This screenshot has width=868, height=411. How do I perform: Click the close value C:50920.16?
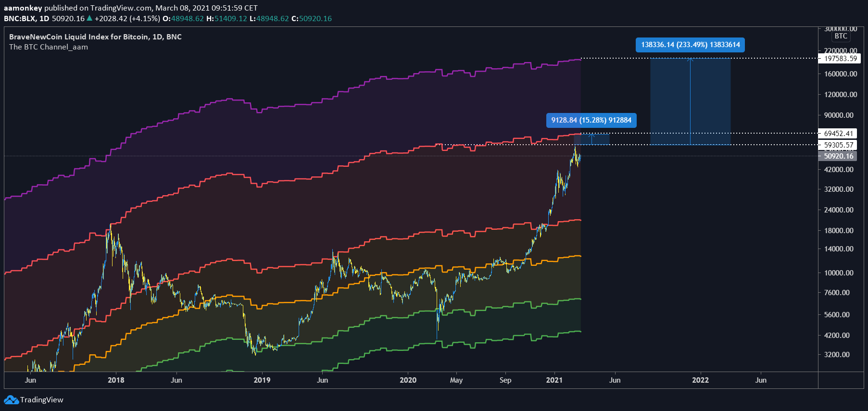(312, 19)
